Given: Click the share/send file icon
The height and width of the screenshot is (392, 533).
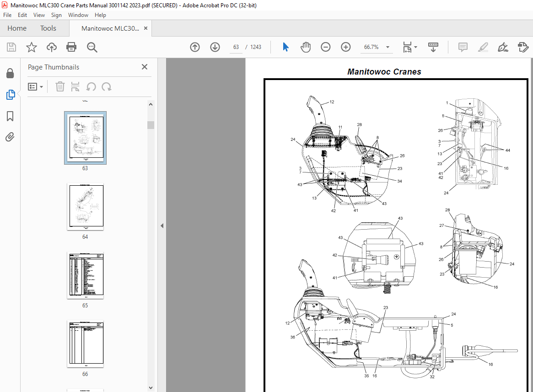Looking at the screenshot, I should click(523, 47).
